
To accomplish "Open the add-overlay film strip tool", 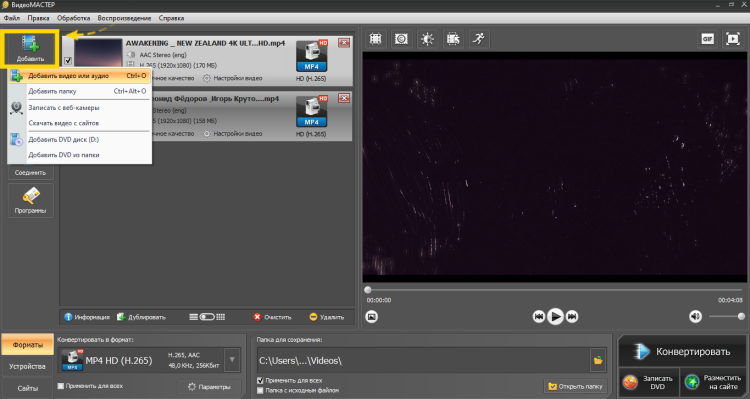I will pyautogui.click(x=453, y=39).
